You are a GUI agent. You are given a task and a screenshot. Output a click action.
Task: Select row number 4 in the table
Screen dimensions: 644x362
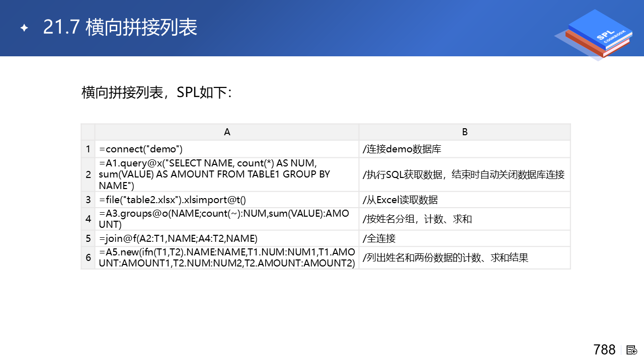pos(88,219)
